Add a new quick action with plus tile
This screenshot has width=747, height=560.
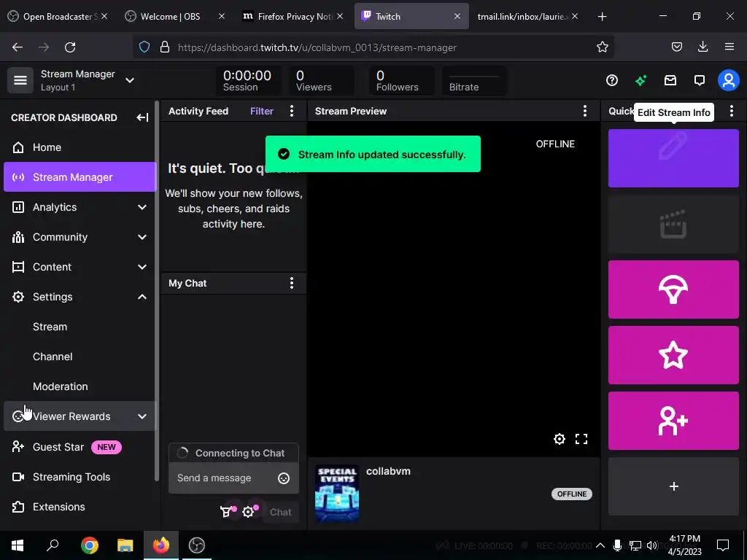point(673,486)
